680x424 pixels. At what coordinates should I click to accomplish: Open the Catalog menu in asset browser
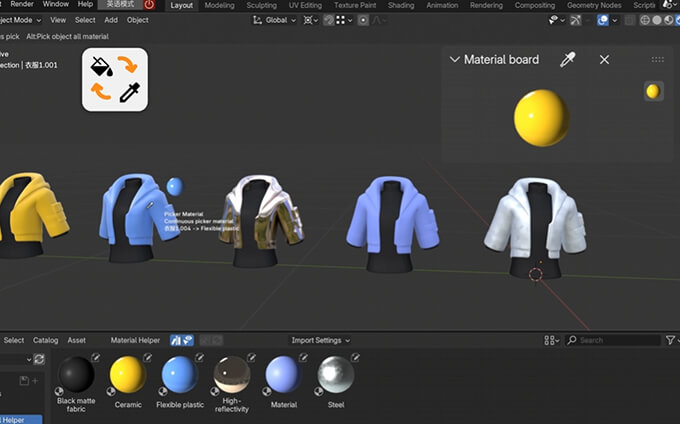46,340
